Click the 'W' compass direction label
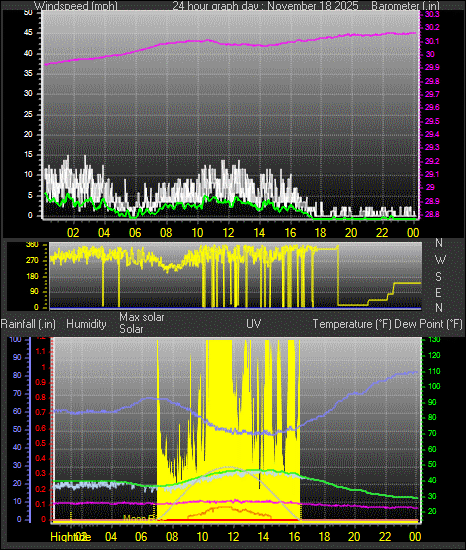 (x=440, y=260)
